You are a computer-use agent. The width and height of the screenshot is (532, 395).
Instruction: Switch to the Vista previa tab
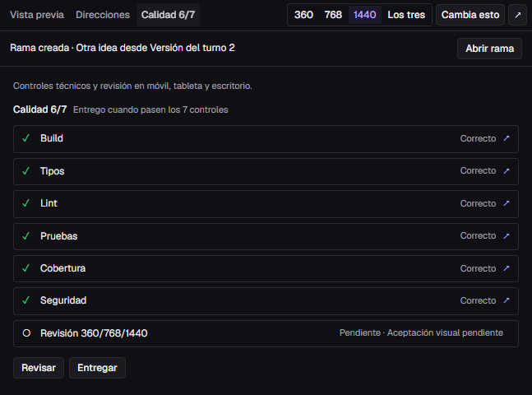pyautogui.click(x=37, y=15)
